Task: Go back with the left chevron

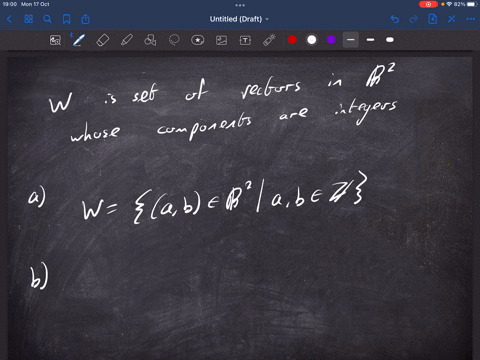Action: point(9,19)
